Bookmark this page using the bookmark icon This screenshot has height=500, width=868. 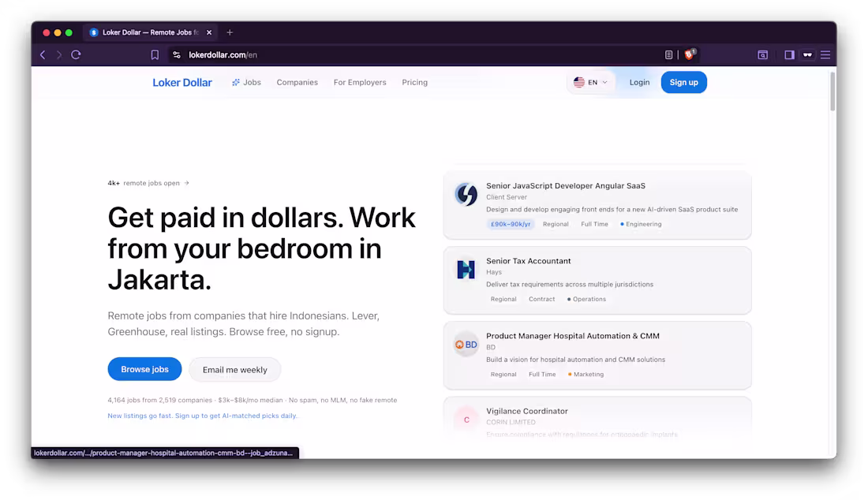(155, 54)
